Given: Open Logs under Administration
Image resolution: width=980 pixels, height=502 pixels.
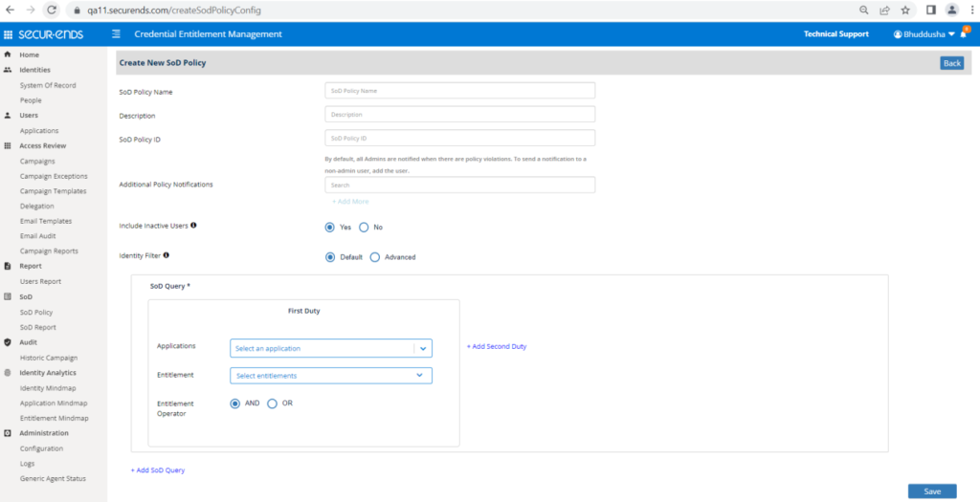Looking at the screenshot, I should 27,464.
